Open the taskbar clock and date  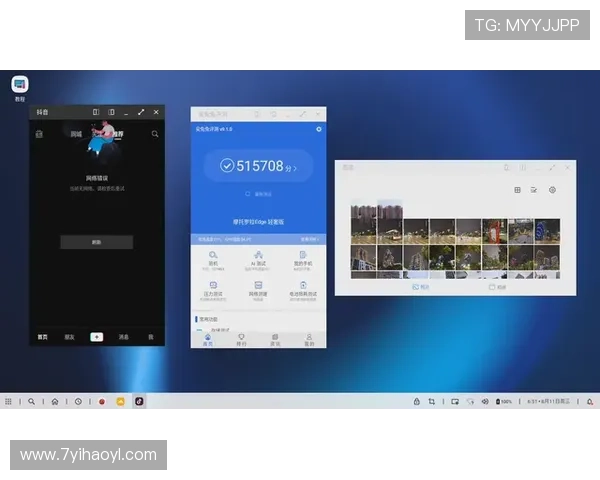pyautogui.click(x=548, y=402)
